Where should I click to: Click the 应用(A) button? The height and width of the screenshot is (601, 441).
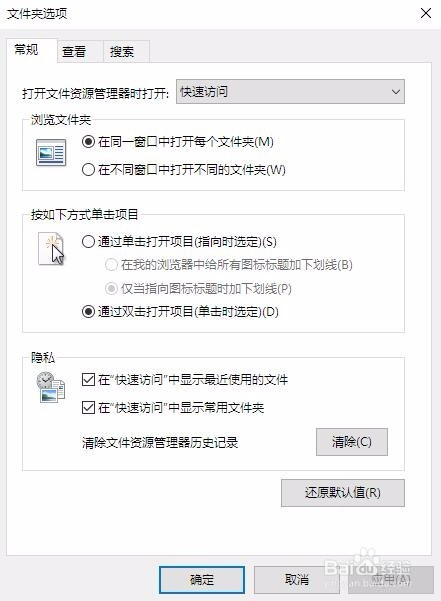pyautogui.click(x=391, y=580)
